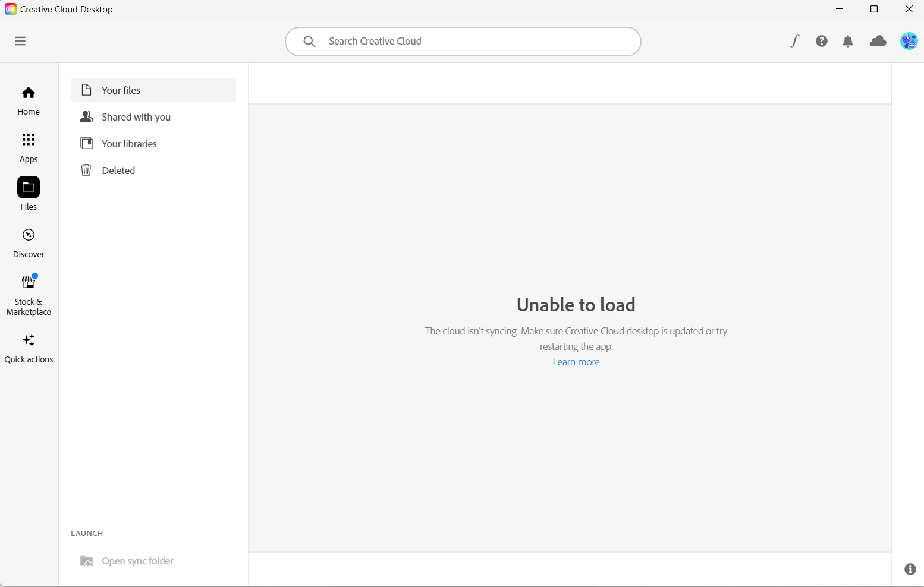Open the user profile avatar

[x=909, y=41]
